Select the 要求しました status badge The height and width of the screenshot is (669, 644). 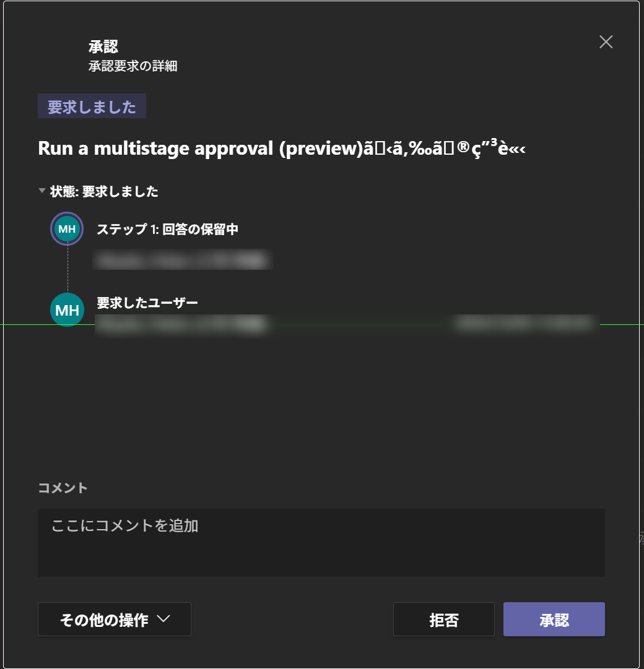point(92,106)
